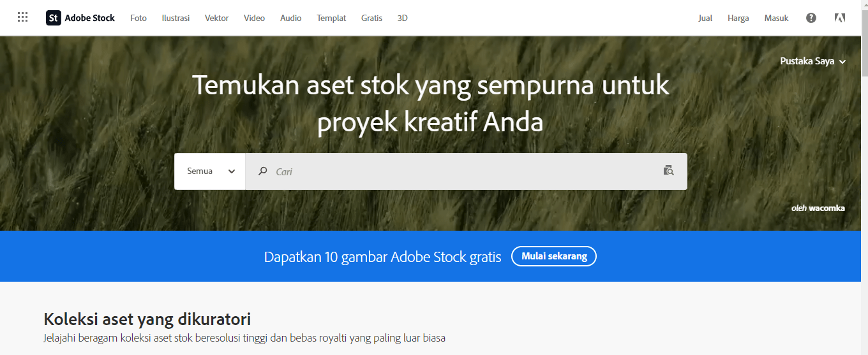
Task: Click the Mulai sekarang button
Action: 554,256
